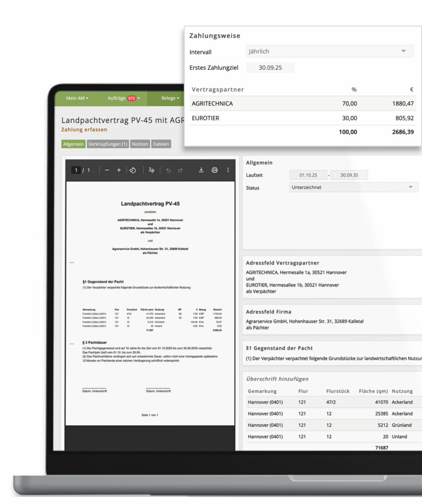Download the PDF document

coord(201,170)
